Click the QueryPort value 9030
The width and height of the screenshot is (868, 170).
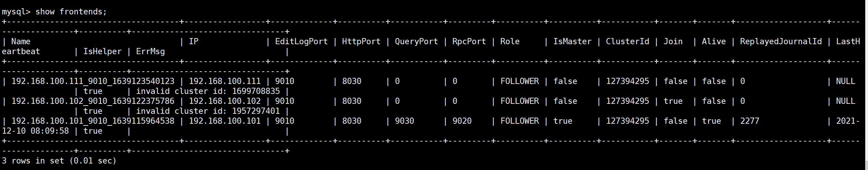[404, 121]
